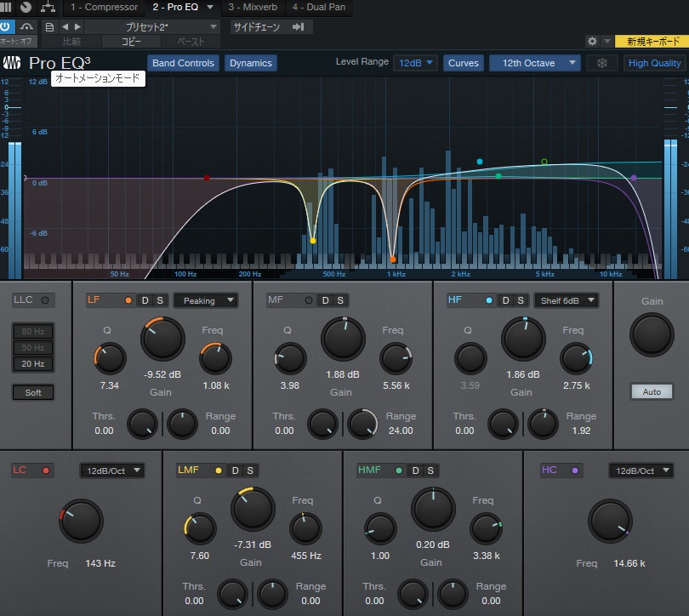Image resolution: width=689 pixels, height=616 pixels.
Task: Click the routing view icon
Action: coord(46,7)
